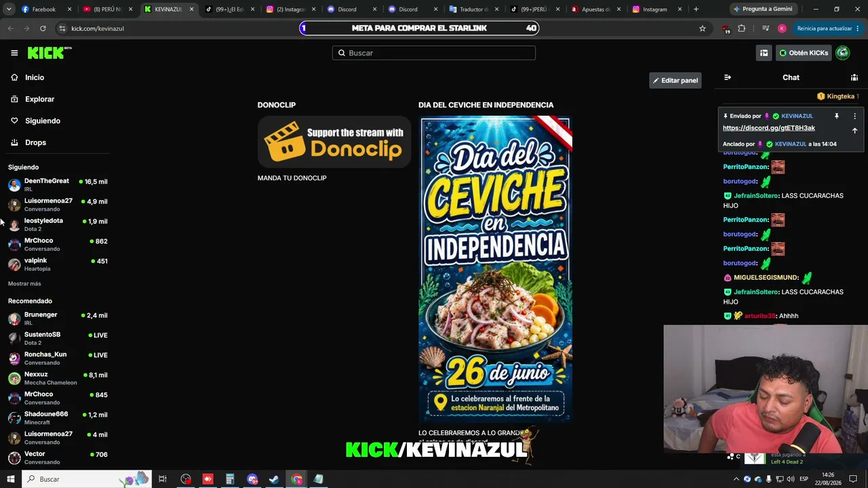The width and height of the screenshot is (868, 488).
Task: Go back in browser history
Action: (x=10, y=28)
